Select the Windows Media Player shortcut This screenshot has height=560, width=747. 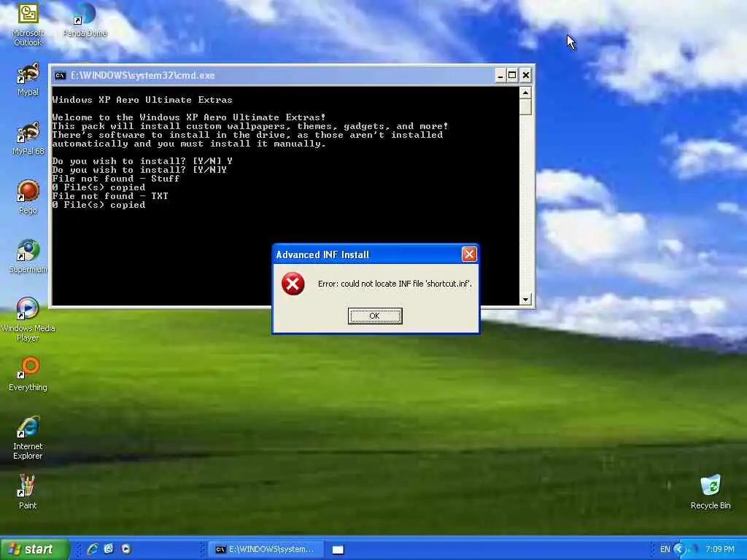(x=28, y=319)
